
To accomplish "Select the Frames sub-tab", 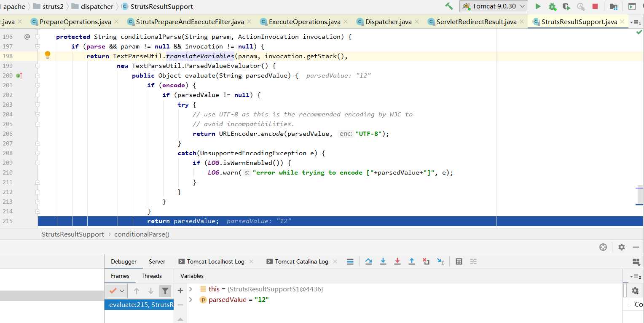I will pos(120,276).
